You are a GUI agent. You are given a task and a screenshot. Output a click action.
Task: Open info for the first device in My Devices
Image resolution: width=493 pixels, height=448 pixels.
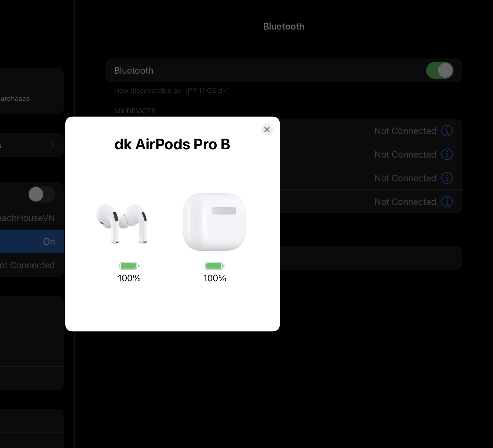pyautogui.click(x=447, y=131)
